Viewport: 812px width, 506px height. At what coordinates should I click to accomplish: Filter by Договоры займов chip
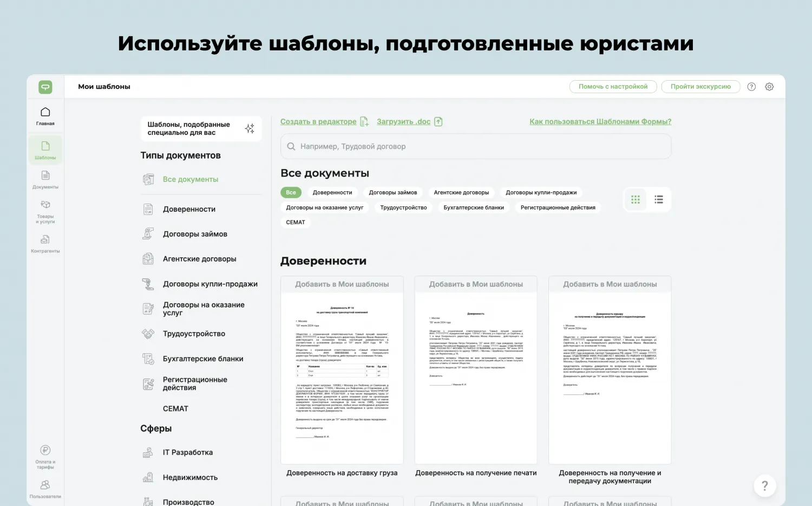point(392,192)
